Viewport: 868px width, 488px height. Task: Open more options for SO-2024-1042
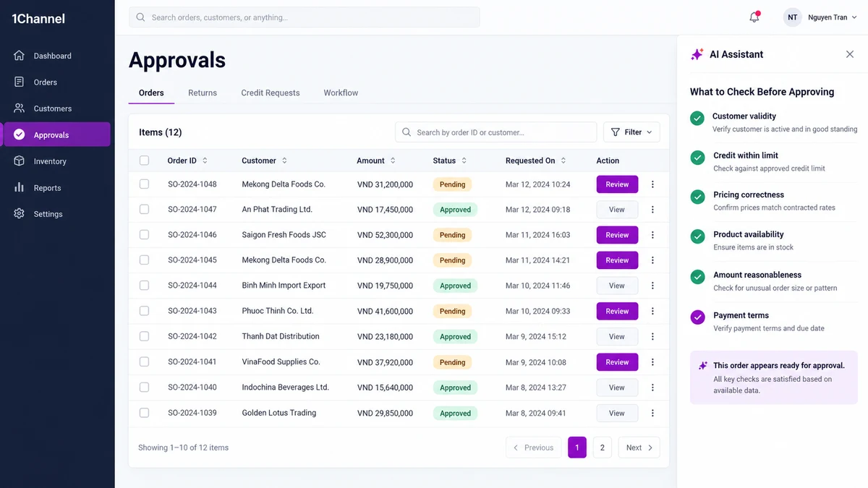652,336
